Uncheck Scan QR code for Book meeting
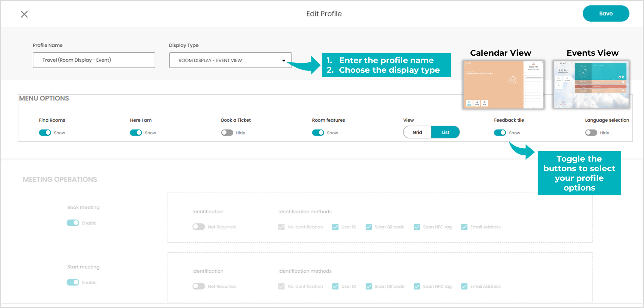Screen dimensions: 644x308 (x=369, y=227)
